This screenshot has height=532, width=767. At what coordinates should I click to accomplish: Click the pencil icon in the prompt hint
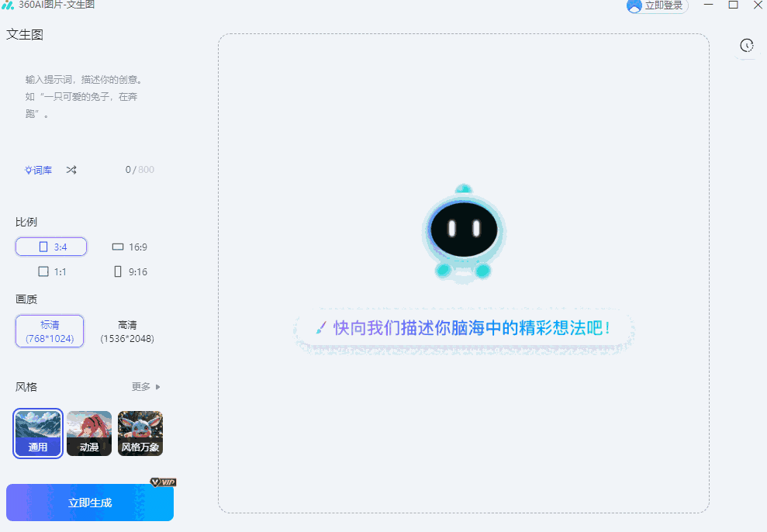tap(323, 328)
